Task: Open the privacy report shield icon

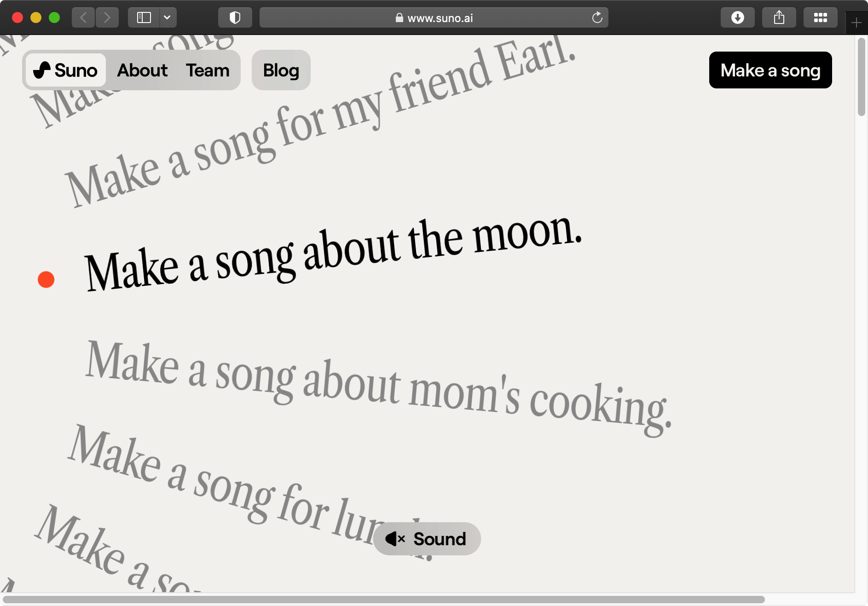Action: pos(235,18)
